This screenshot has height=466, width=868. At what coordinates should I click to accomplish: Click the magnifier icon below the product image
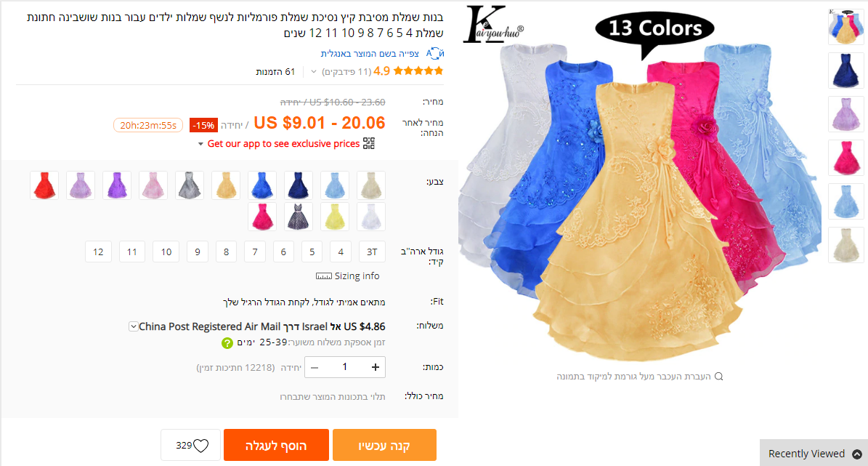(x=718, y=377)
